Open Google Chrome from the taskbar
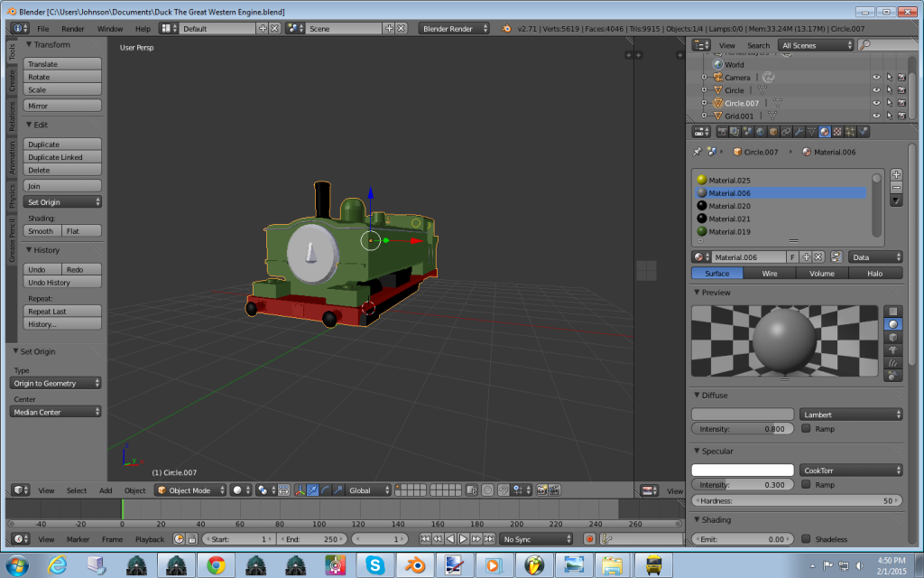Image resolution: width=924 pixels, height=578 pixels. pyautogui.click(x=216, y=565)
